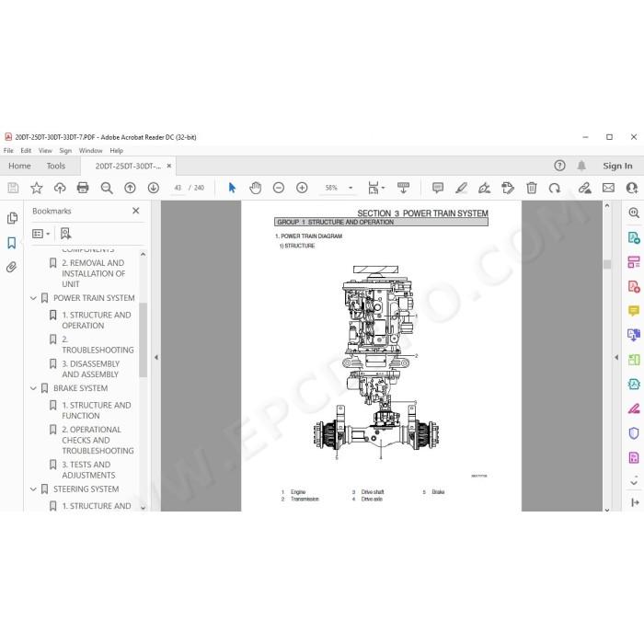
Task: Open bookmarks options dropdown
Action: (41, 234)
